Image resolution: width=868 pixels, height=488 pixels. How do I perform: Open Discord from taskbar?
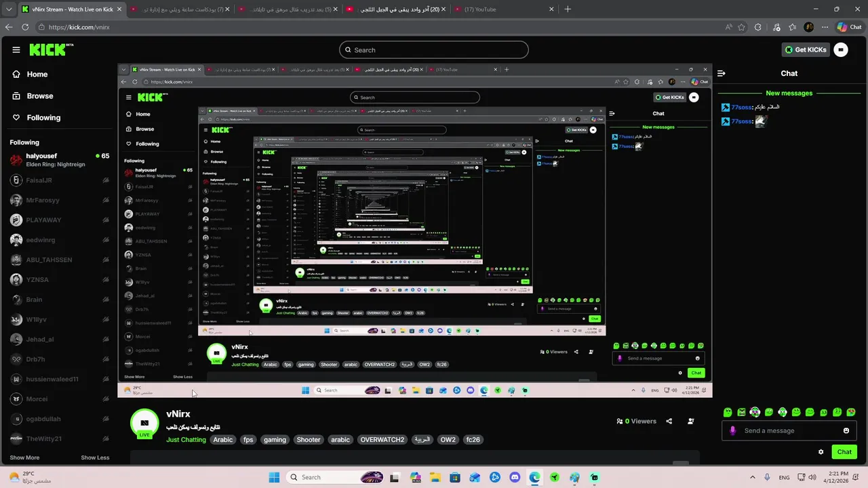[515, 477]
